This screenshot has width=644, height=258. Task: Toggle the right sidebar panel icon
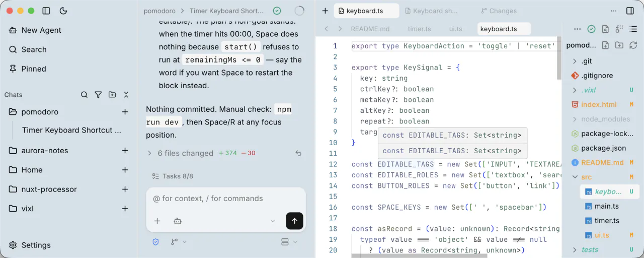pyautogui.click(x=630, y=11)
